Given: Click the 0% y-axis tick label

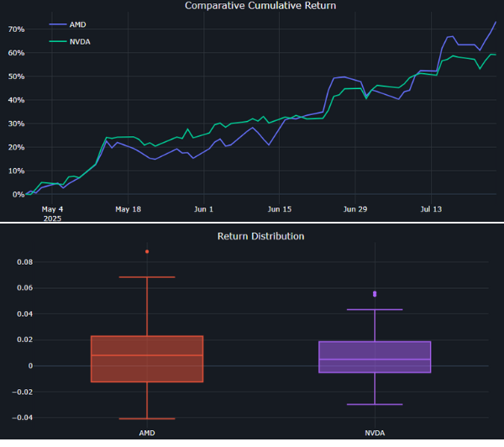Looking at the screenshot, I should coord(17,195).
